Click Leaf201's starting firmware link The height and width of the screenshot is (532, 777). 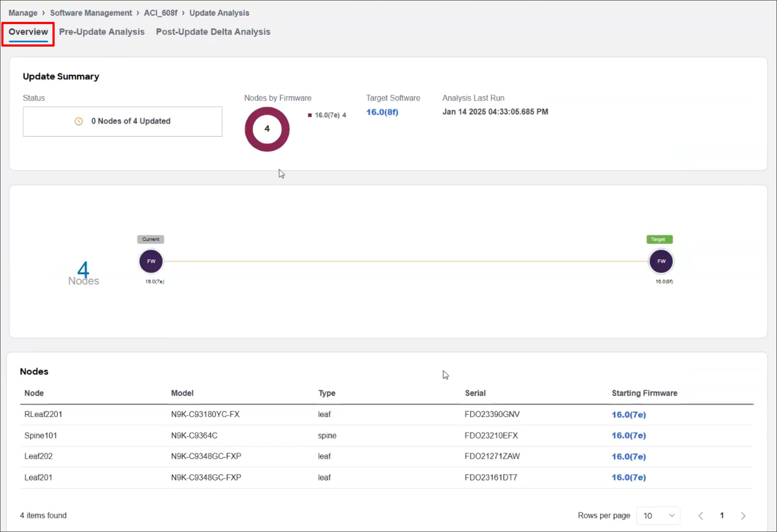pos(628,477)
